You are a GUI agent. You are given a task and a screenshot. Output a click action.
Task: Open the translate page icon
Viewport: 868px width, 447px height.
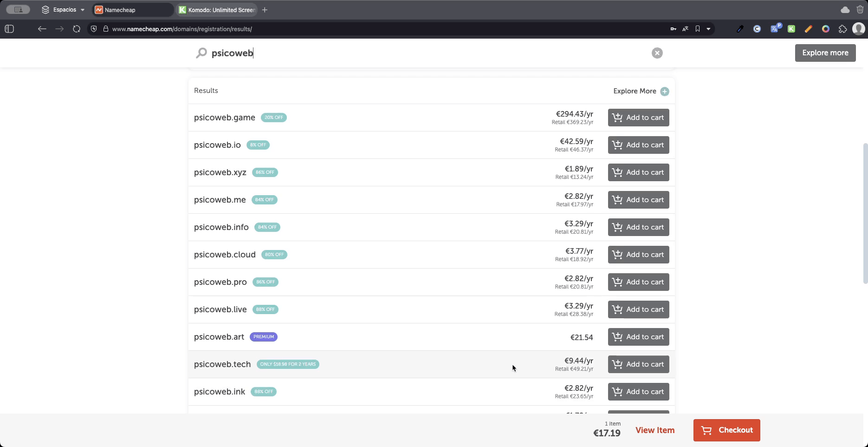(x=685, y=29)
